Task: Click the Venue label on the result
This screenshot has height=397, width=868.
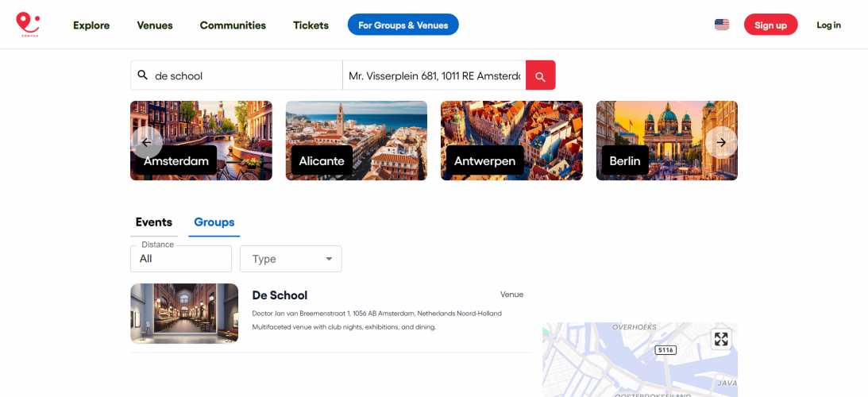Action: (511, 295)
